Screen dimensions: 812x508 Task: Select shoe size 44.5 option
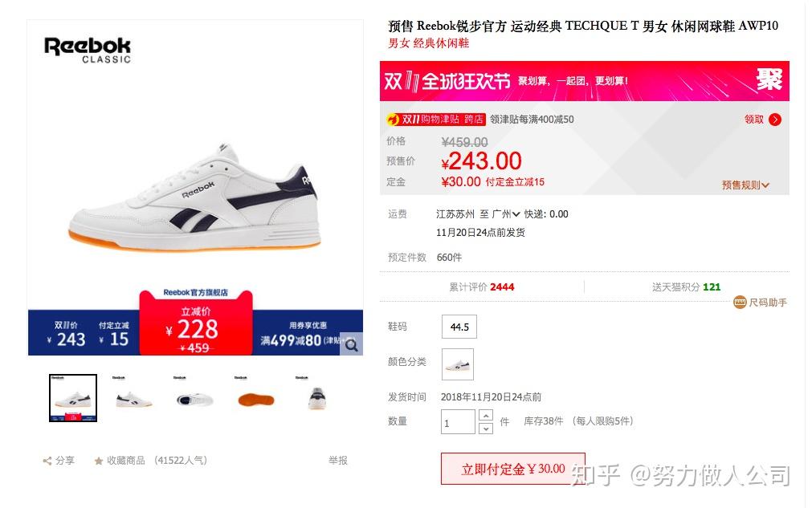(459, 327)
